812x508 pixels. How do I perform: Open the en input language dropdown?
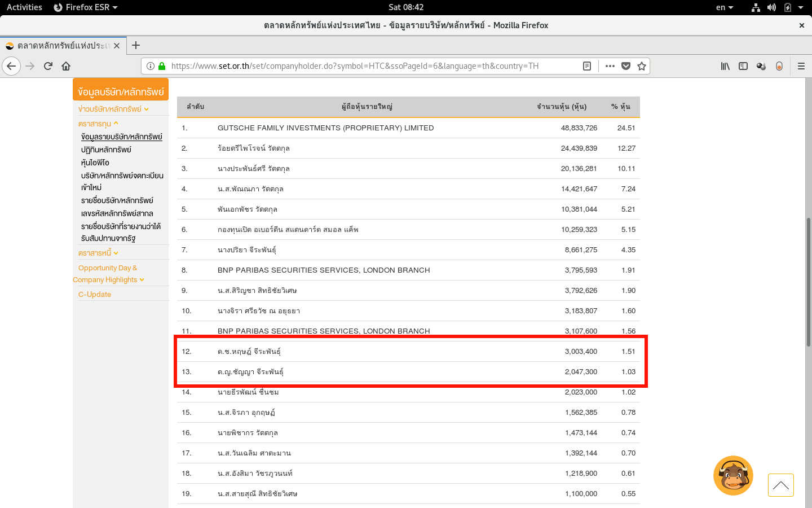point(725,7)
